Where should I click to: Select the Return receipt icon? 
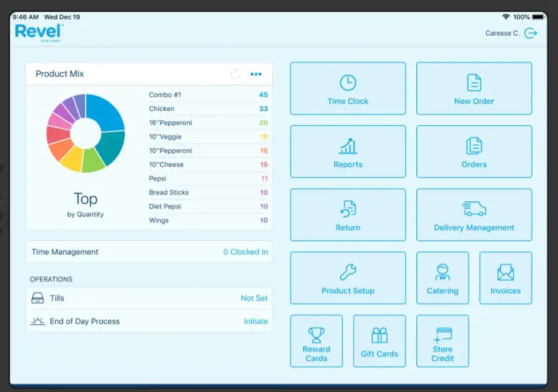tap(348, 209)
